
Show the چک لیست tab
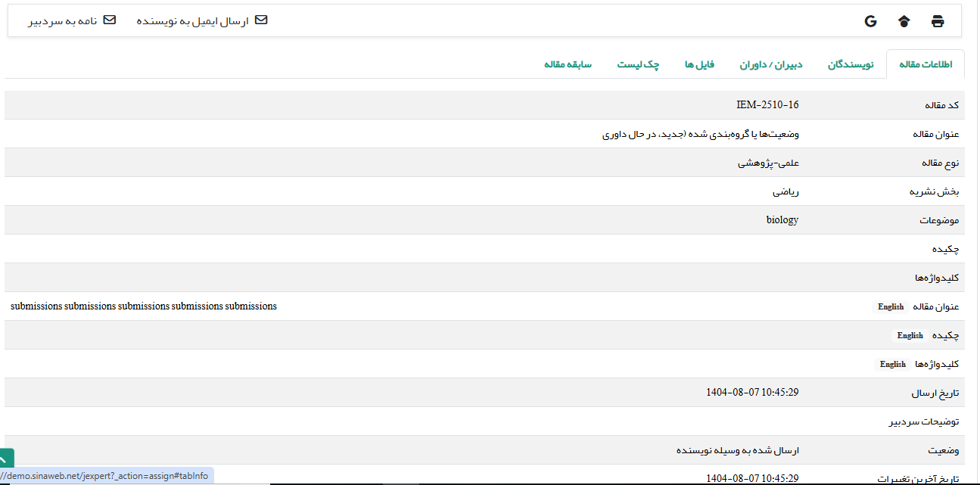638,64
